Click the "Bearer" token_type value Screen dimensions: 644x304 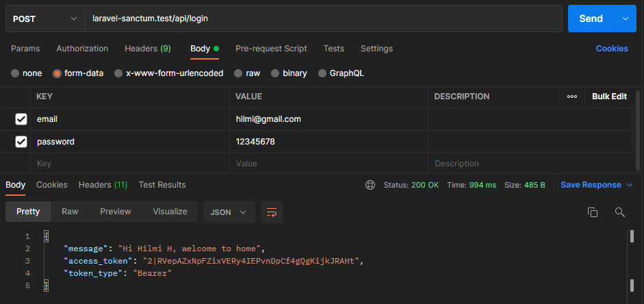pyautogui.click(x=152, y=273)
